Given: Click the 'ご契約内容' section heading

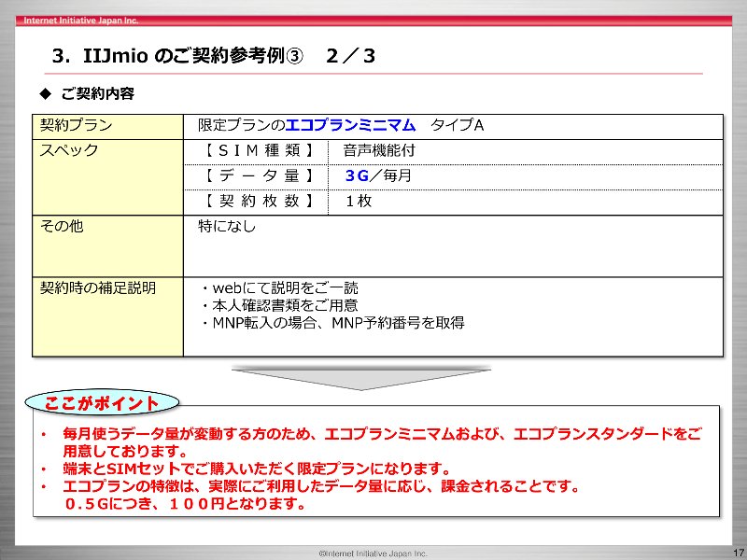Looking at the screenshot, I should coord(98,93).
